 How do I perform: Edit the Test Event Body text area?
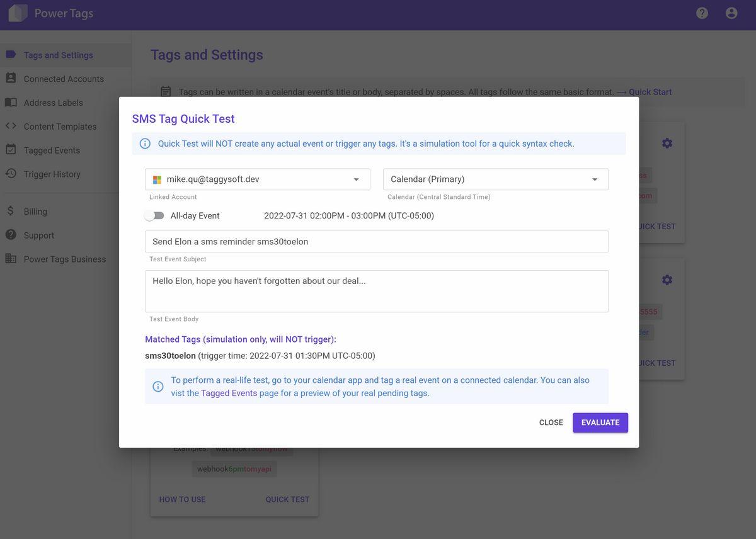point(377,292)
